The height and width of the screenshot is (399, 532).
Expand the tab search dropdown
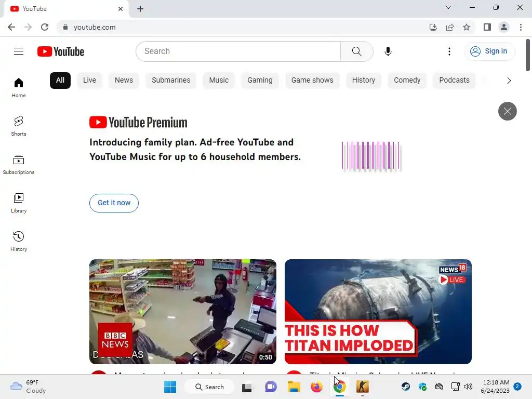click(x=448, y=7)
